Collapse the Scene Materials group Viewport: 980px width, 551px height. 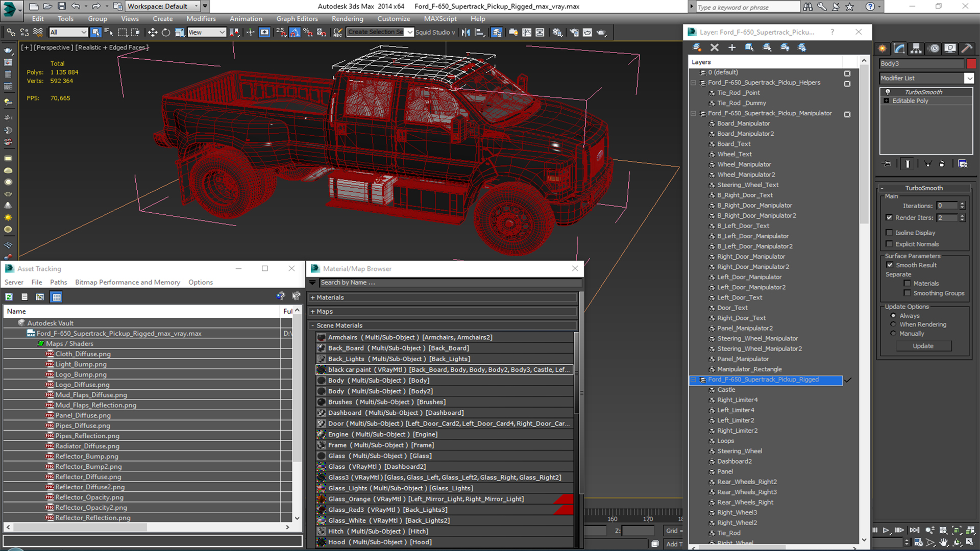pyautogui.click(x=312, y=325)
